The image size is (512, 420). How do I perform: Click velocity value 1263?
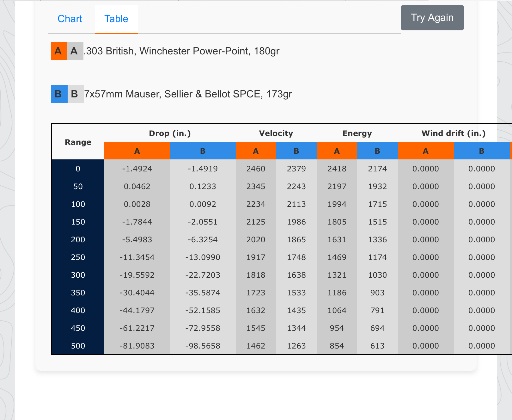point(296,346)
